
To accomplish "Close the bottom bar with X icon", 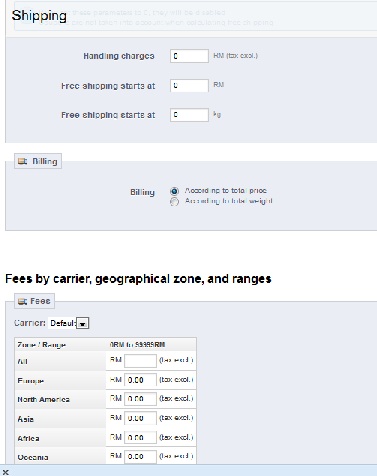I will pyautogui.click(x=5, y=472).
